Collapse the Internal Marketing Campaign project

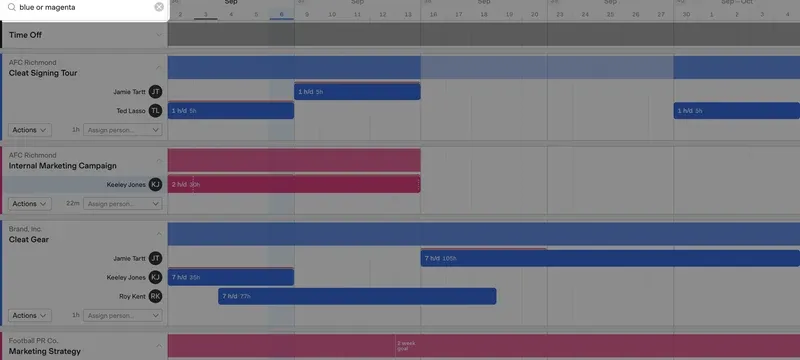tap(159, 161)
